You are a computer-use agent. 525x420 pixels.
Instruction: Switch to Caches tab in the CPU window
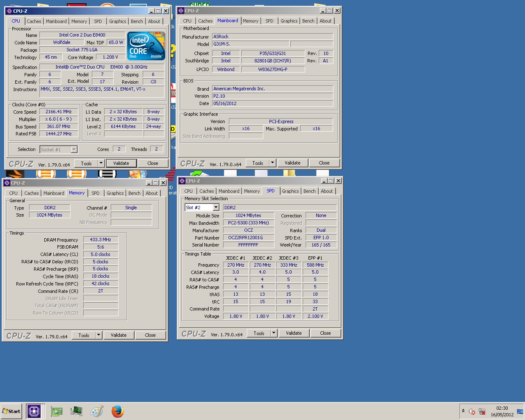coord(34,21)
